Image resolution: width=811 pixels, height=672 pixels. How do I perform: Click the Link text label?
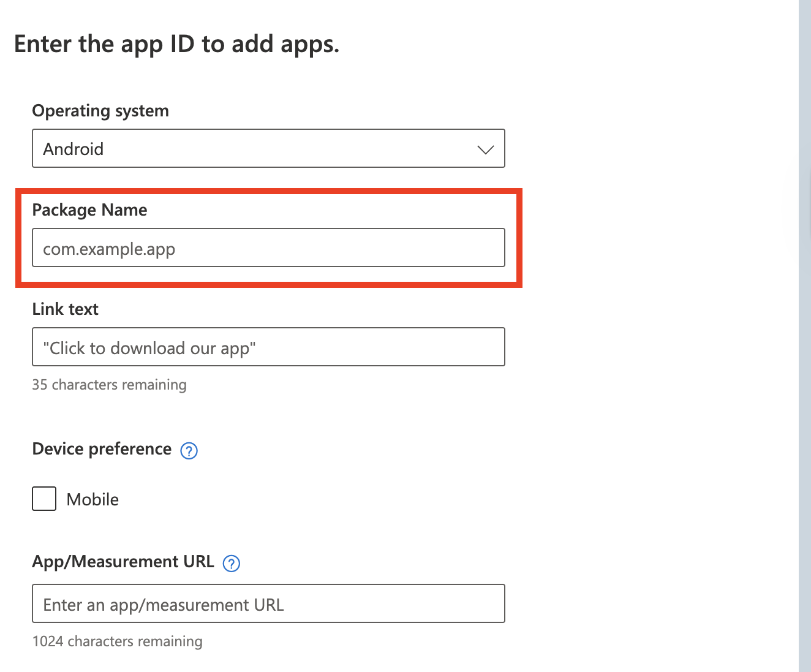(65, 309)
